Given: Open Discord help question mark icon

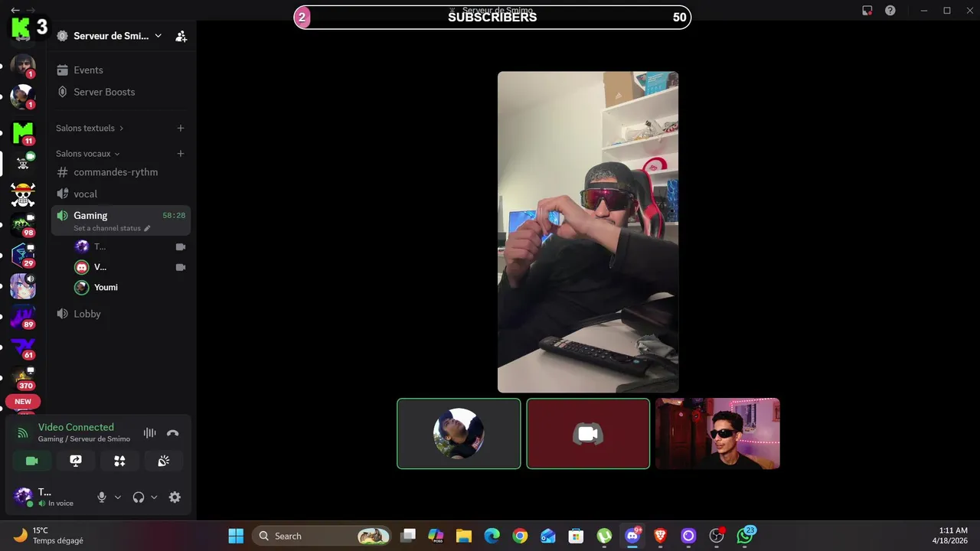Looking at the screenshot, I should 890,11.
